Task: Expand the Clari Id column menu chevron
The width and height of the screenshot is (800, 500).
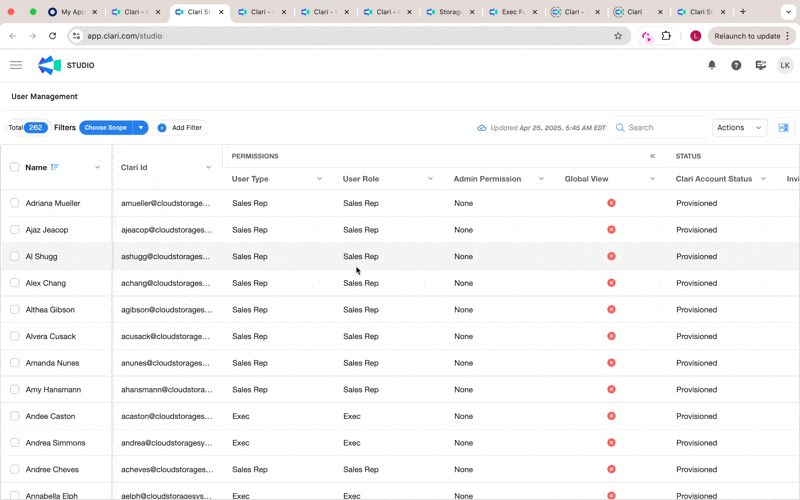Action: pos(208,167)
